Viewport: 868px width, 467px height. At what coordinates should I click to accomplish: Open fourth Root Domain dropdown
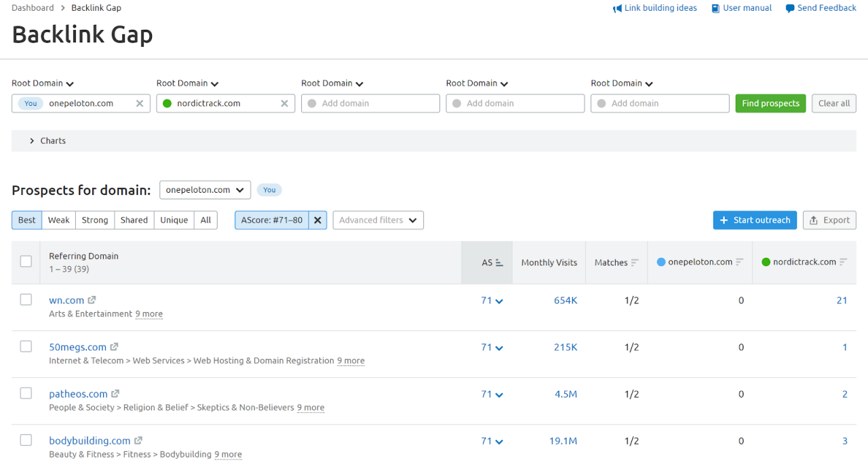[477, 83]
